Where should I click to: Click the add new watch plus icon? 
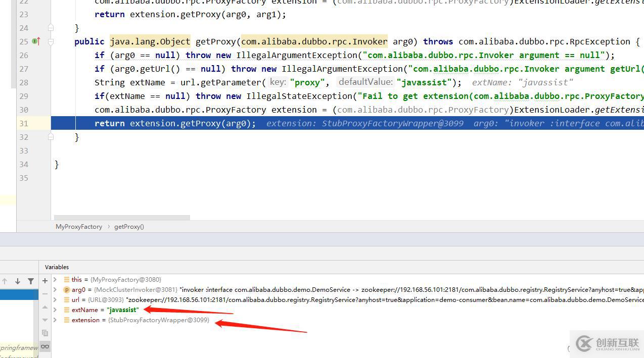(45, 280)
